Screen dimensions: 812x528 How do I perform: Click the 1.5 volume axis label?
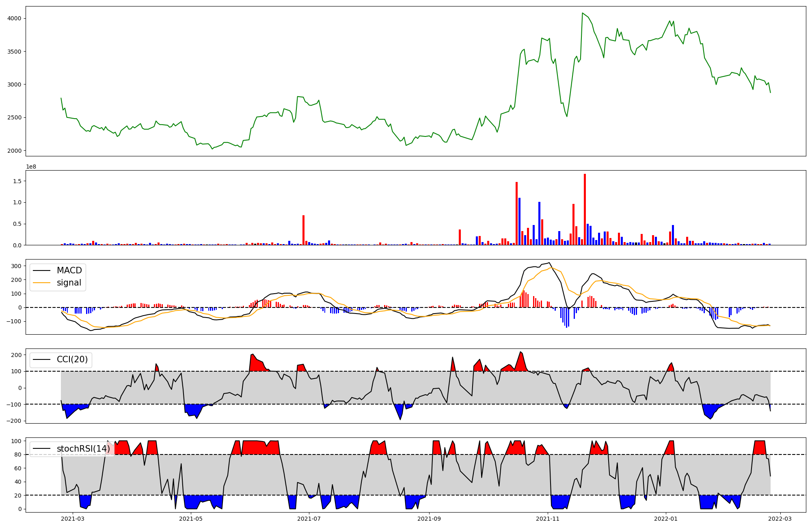point(17,181)
